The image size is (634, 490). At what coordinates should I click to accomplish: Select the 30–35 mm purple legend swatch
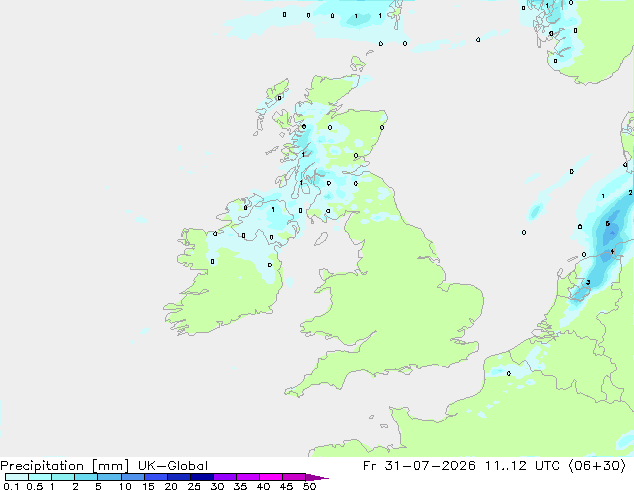(x=224, y=477)
